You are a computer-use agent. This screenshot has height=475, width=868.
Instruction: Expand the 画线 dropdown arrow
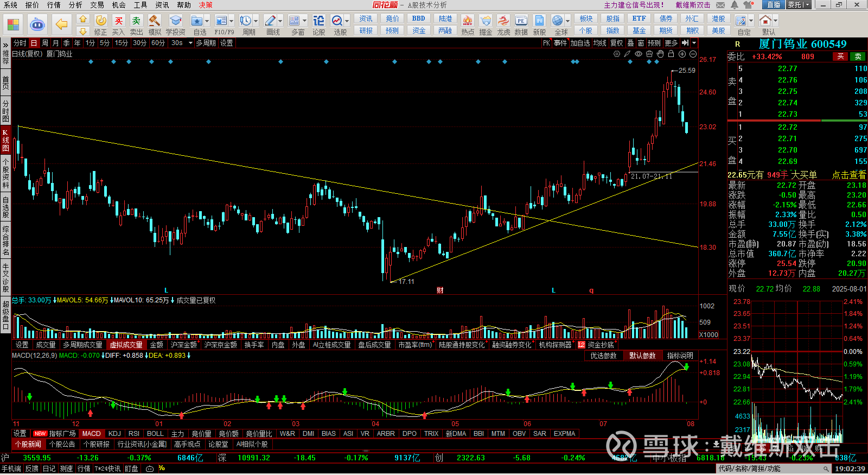click(x=280, y=21)
